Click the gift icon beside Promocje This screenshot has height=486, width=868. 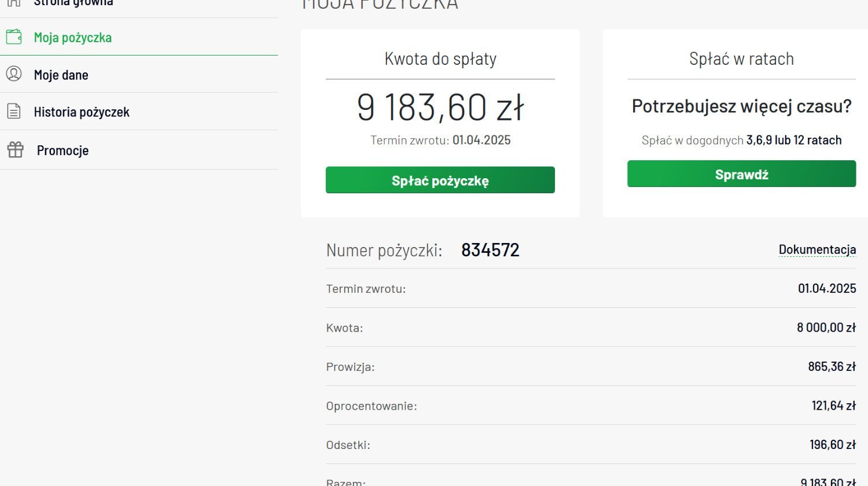pos(15,150)
